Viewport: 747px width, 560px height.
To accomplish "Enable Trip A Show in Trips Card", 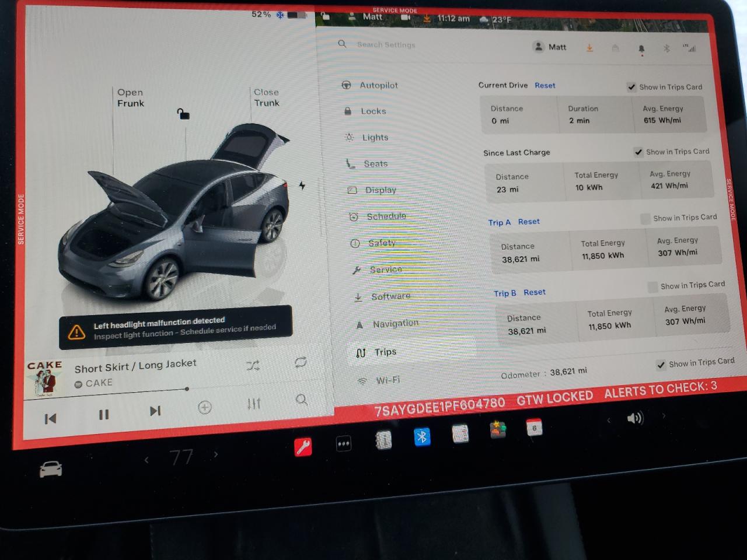I will tap(645, 219).
